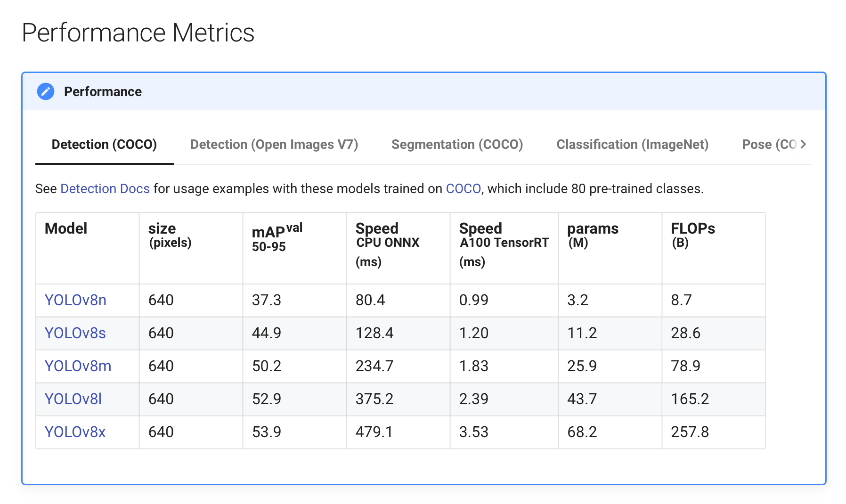Click the mAP val 50-95 column header
This screenshot has width=846, height=504.
pyautogui.click(x=277, y=237)
